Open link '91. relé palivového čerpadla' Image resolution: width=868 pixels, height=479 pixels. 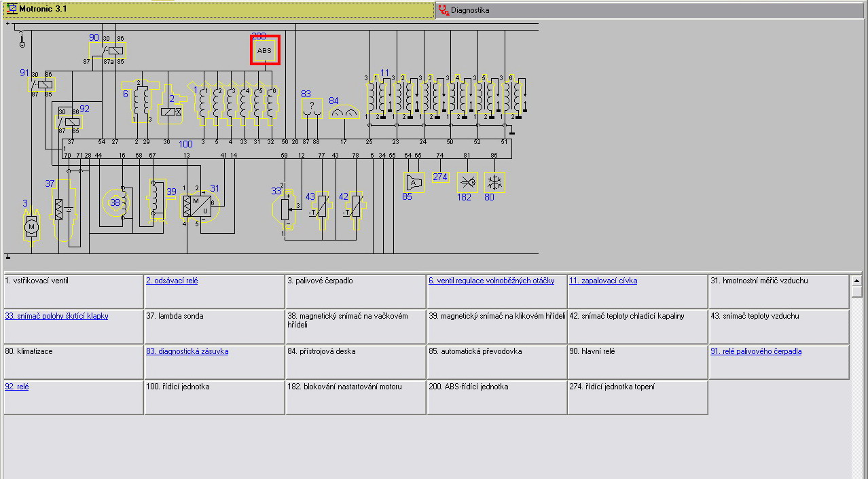[x=756, y=351]
